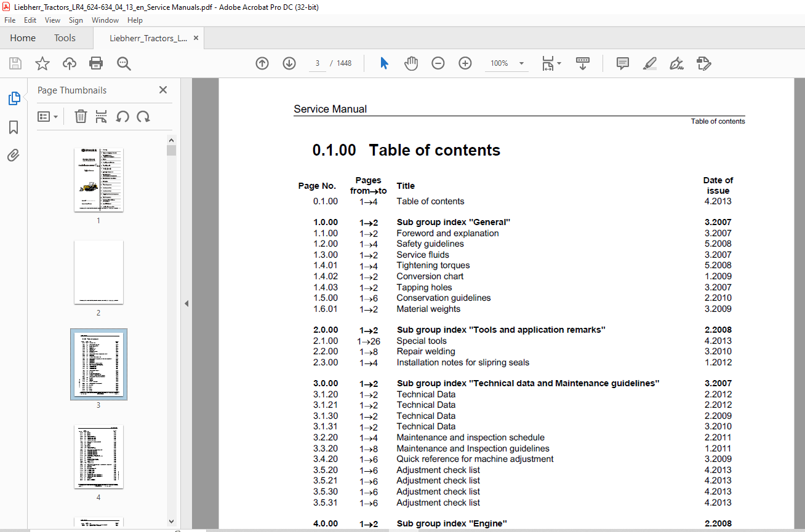The height and width of the screenshot is (532, 805).
Task: Select page 3 thumbnail
Action: 98,364
